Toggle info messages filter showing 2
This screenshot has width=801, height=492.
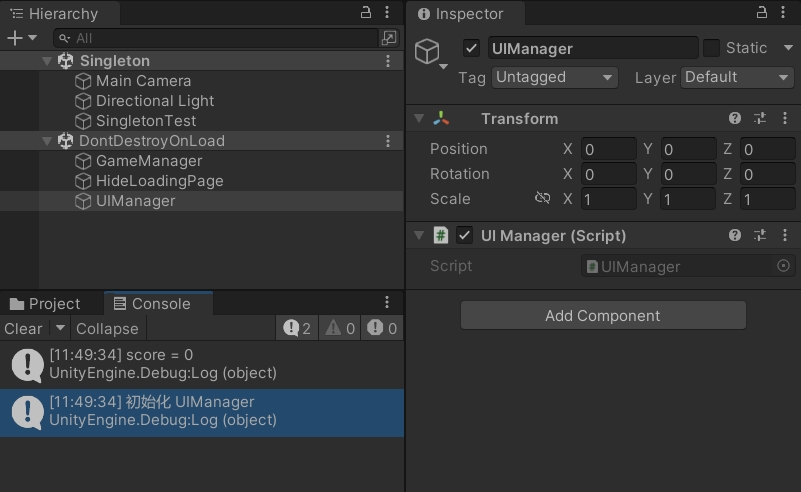[x=297, y=328]
